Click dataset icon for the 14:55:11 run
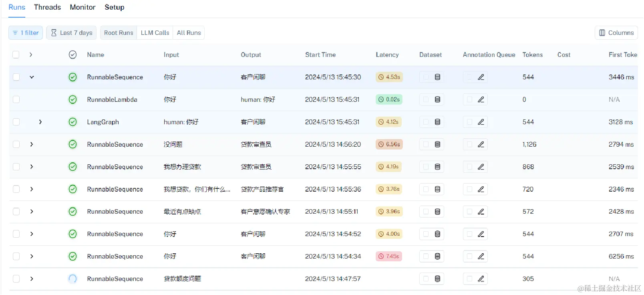The height and width of the screenshot is (295, 644). [x=437, y=212]
